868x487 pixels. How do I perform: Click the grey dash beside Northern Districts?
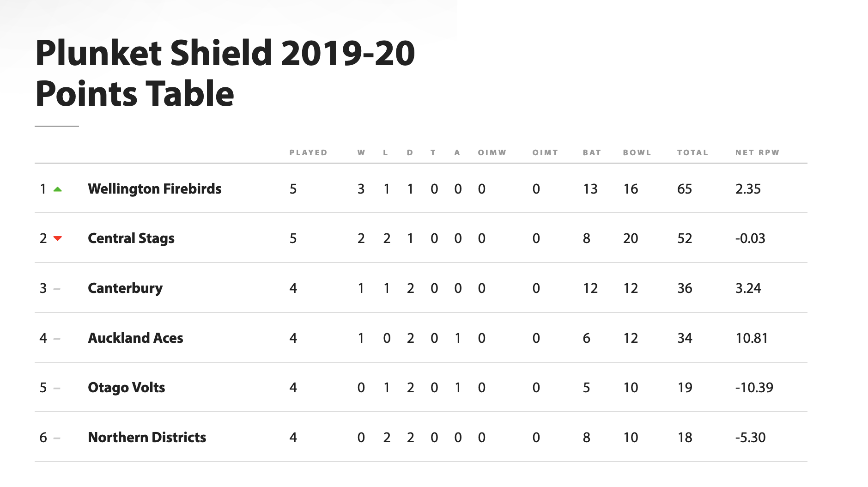click(57, 438)
